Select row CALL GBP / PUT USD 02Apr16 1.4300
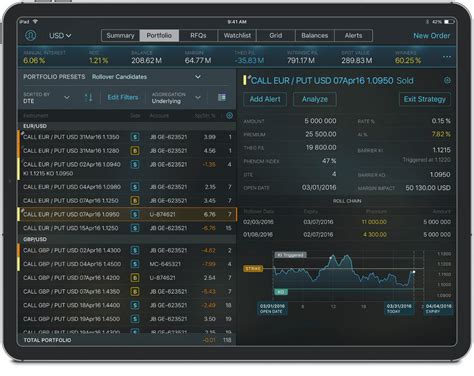The height and width of the screenshot is (376, 474). [127, 250]
